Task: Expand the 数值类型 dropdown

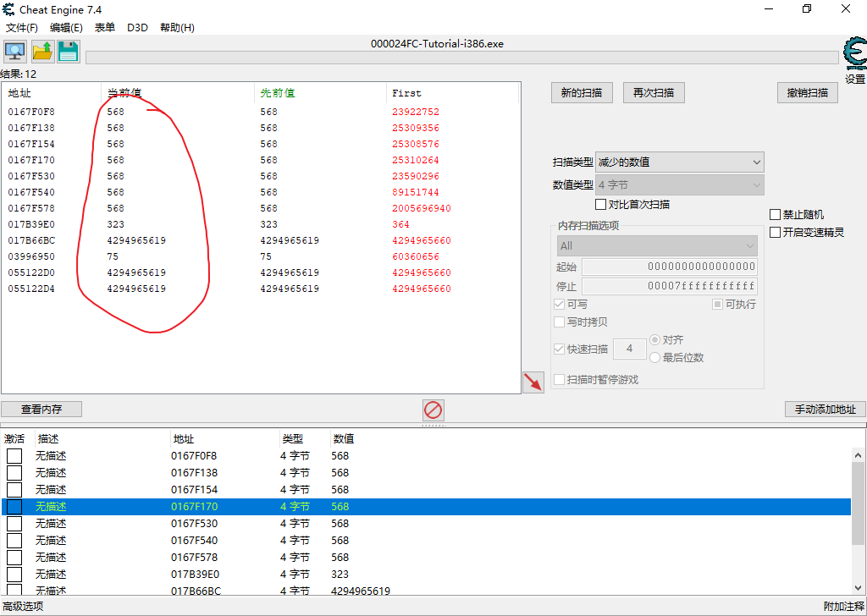Action: point(680,185)
